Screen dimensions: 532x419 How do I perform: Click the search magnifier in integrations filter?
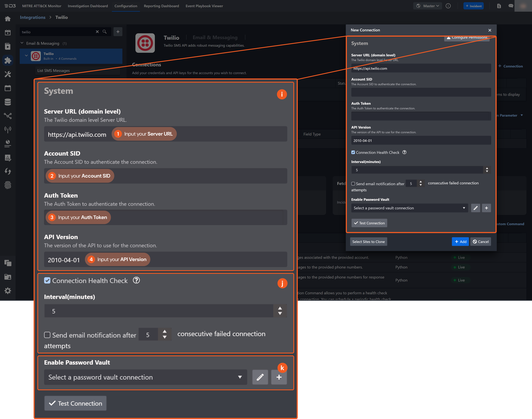pos(104,32)
